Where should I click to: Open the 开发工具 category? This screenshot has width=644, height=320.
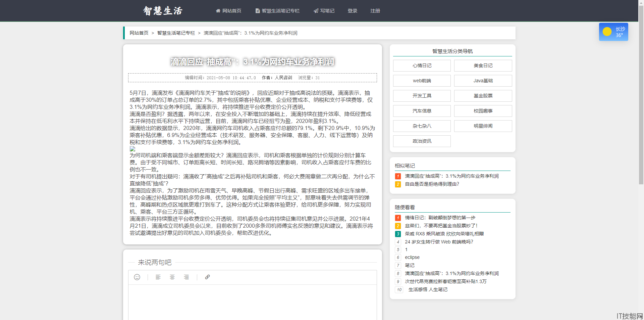422,96
